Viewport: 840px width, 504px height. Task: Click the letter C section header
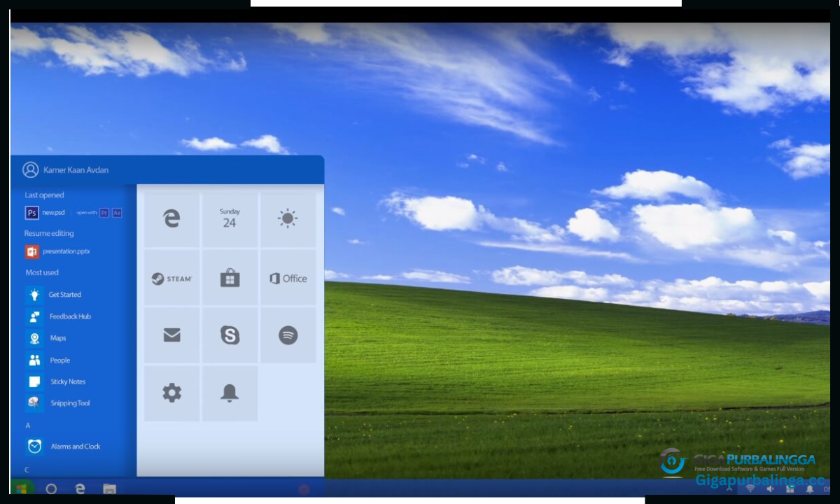tap(27, 470)
